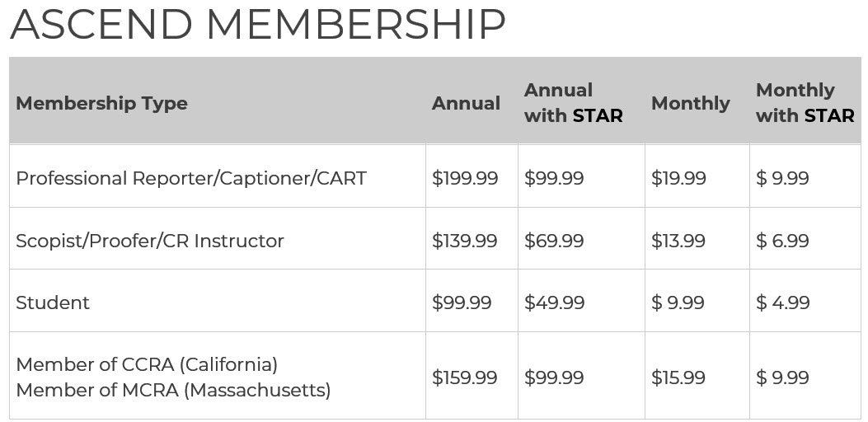Select the Monthly with STAR header
Image resolution: width=868 pixels, height=422 pixels.
click(x=805, y=103)
